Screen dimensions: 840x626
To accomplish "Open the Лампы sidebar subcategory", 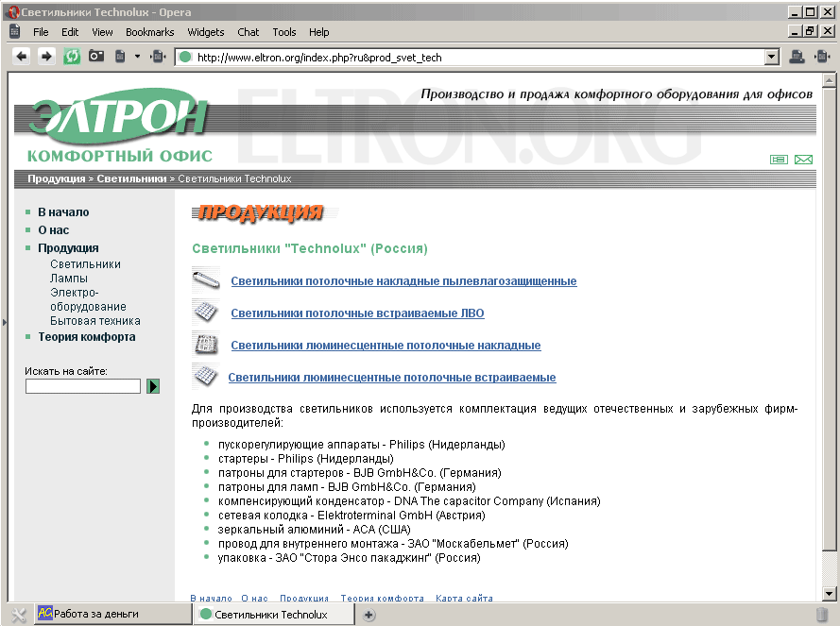I will pyautogui.click(x=69, y=279).
